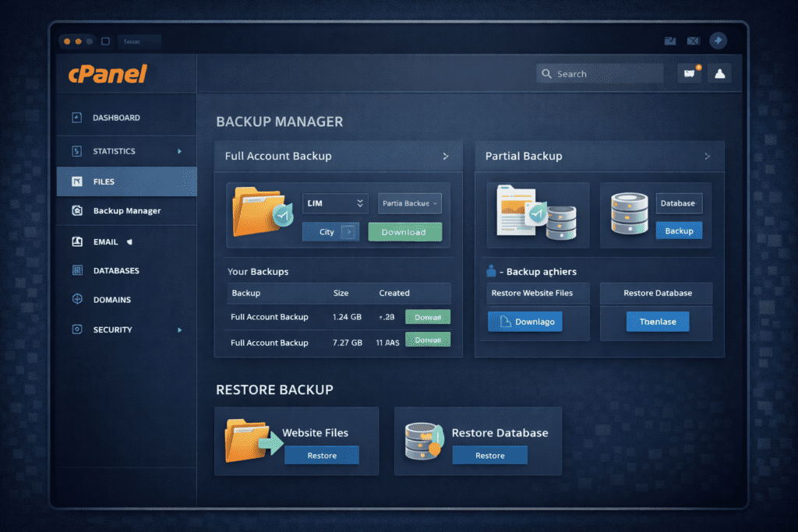Image resolution: width=798 pixels, height=532 pixels.
Task: Open the Partia Backue dropdown
Action: (x=410, y=203)
